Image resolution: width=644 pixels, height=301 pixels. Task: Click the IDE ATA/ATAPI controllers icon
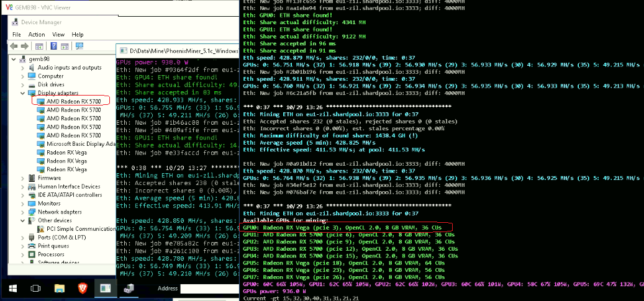point(32,195)
